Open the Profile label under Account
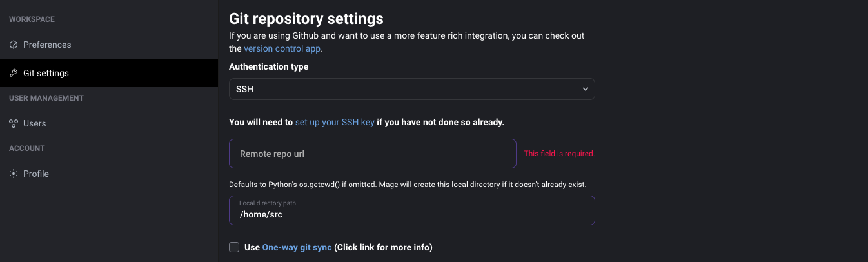The image size is (868, 262). coord(36,174)
